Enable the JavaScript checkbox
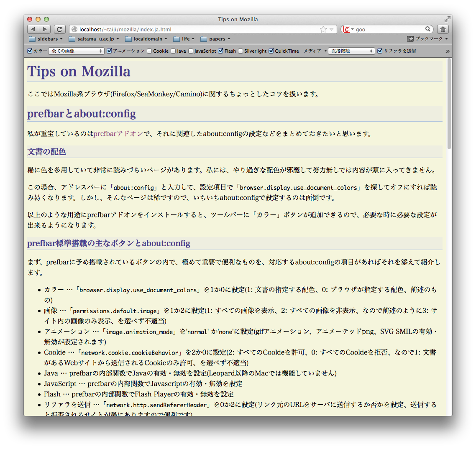 [191, 51]
